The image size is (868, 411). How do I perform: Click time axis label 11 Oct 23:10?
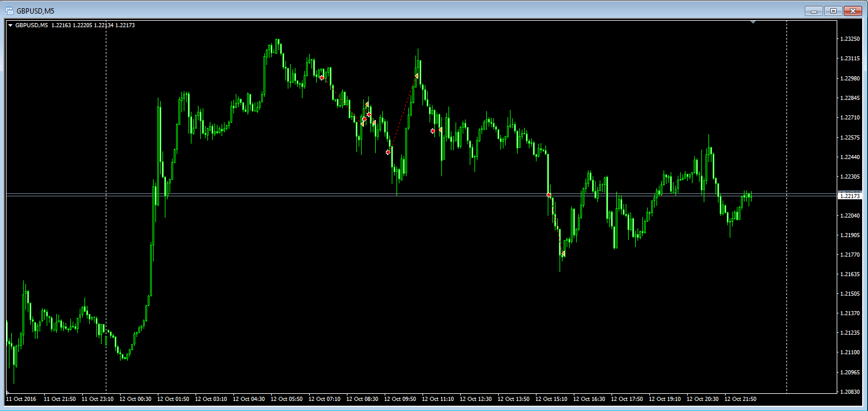click(97, 399)
